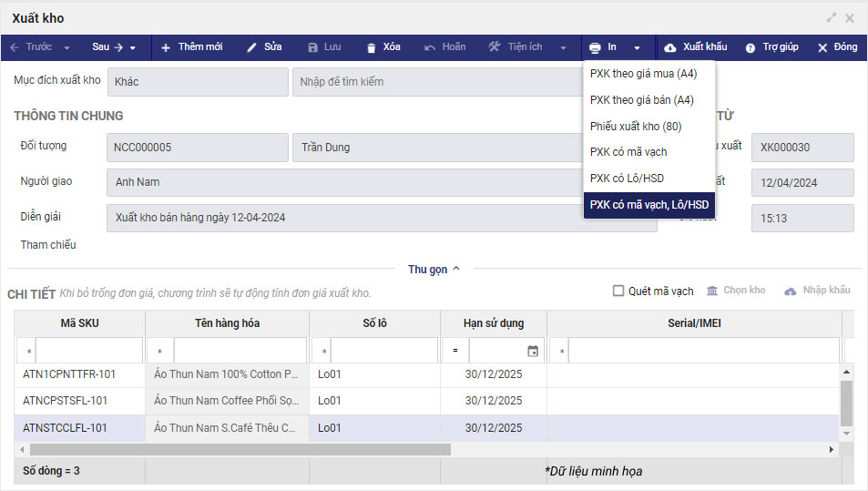The height and width of the screenshot is (491, 868).
Task: Go to previous record with Trước arrow icon
Action: [x=15, y=47]
